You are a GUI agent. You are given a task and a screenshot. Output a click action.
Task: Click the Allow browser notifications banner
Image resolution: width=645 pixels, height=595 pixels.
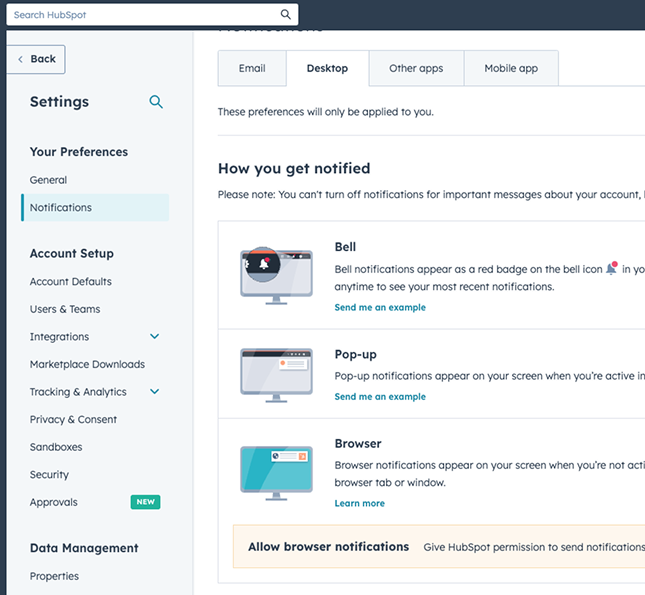point(439,546)
